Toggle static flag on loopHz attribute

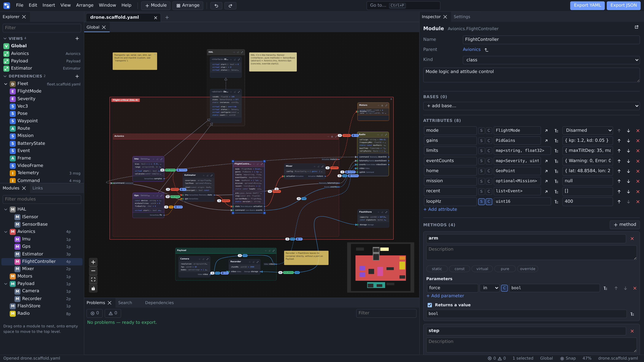click(481, 202)
